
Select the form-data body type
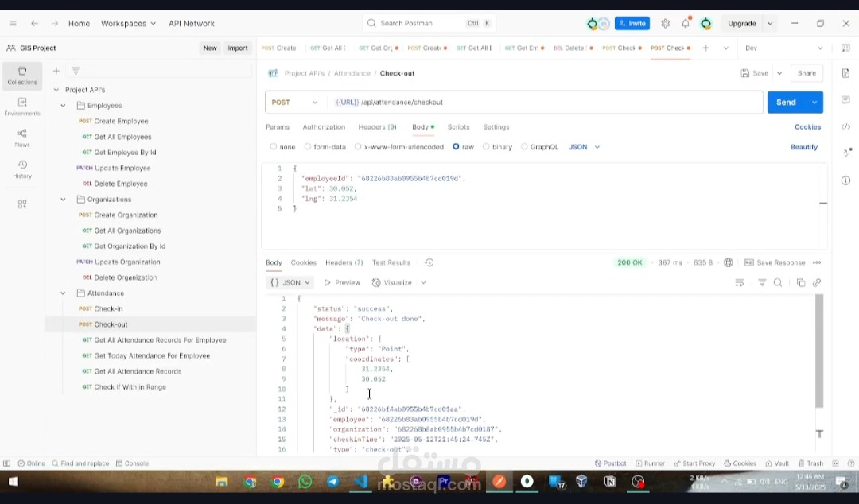coord(307,147)
